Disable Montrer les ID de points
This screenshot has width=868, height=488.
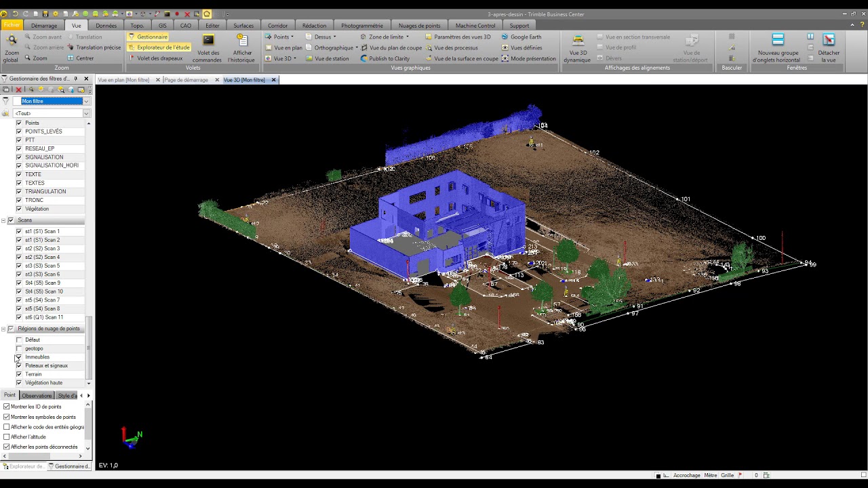point(7,407)
